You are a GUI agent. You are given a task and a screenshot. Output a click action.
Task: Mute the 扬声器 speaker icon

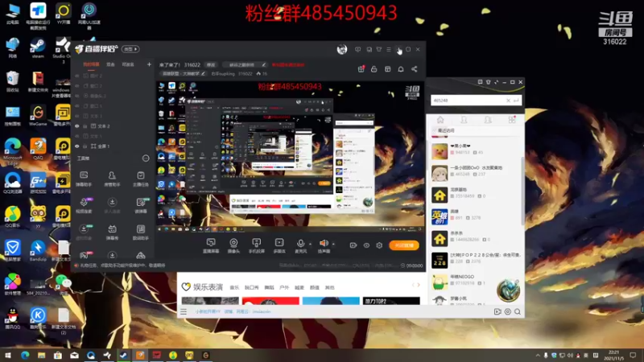[x=324, y=243]
